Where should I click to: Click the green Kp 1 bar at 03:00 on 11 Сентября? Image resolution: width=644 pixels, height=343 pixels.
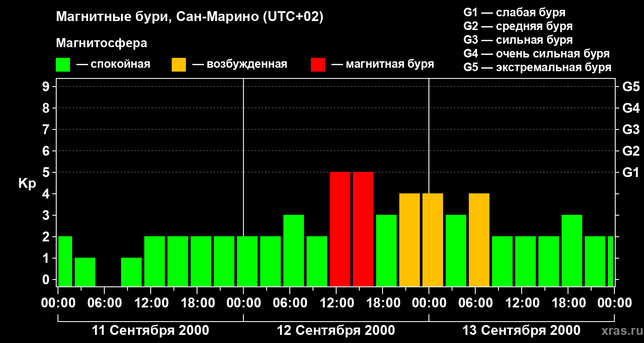pyautogui.click(x=85, y=272)
